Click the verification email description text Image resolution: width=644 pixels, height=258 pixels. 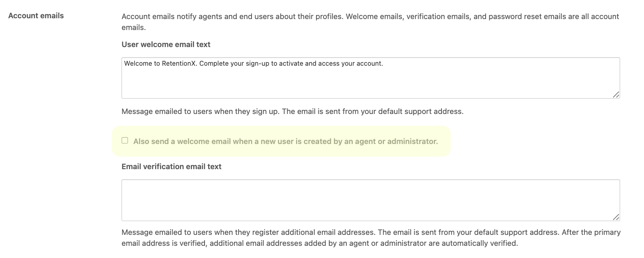365,238
